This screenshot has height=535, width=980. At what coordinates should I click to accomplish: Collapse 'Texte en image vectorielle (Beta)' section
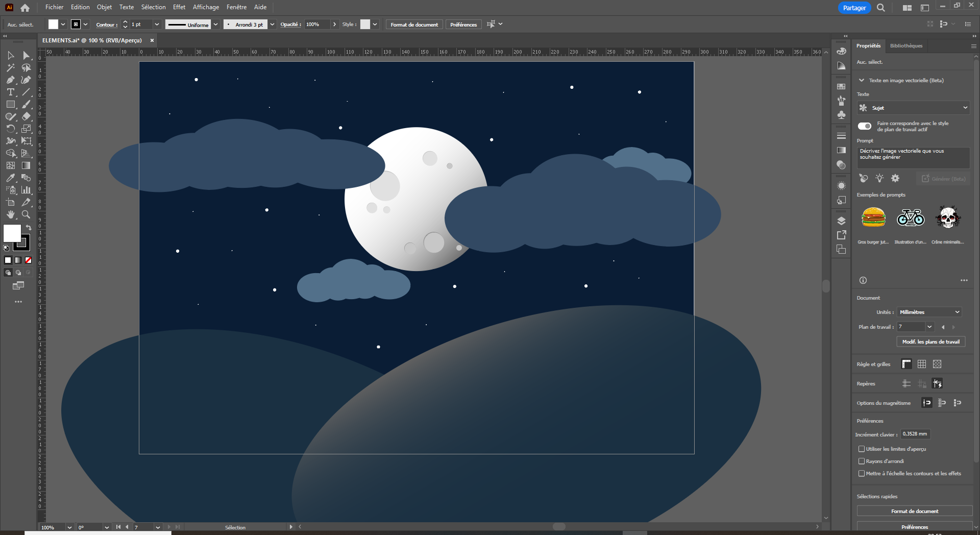(862, 80)
